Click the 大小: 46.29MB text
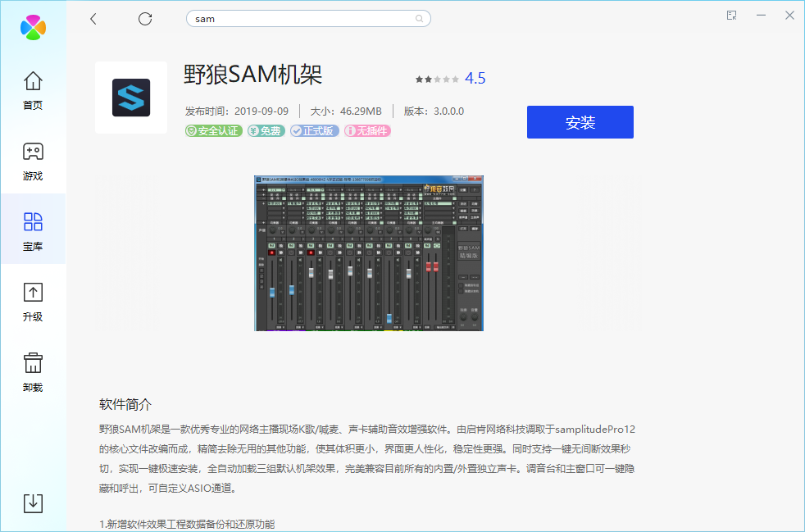 pos(346,111)
